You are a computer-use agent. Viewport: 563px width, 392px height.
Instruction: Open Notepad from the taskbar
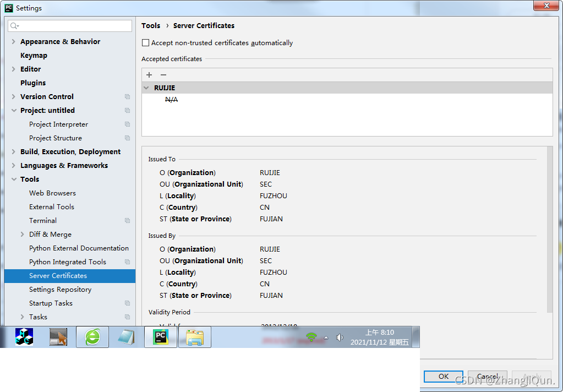pos(126,336)
